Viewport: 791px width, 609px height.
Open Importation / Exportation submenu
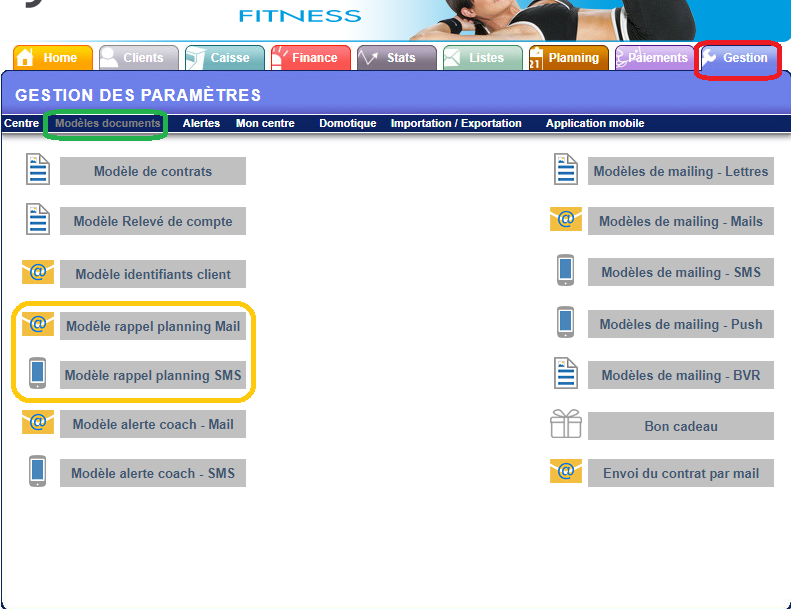pos(456,124)
